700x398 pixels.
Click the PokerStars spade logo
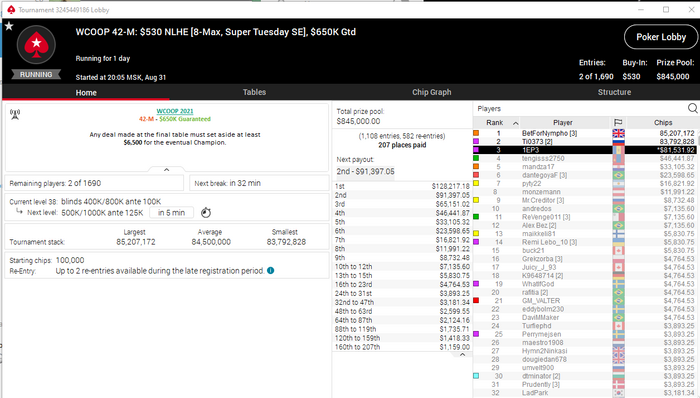(36, 46)
